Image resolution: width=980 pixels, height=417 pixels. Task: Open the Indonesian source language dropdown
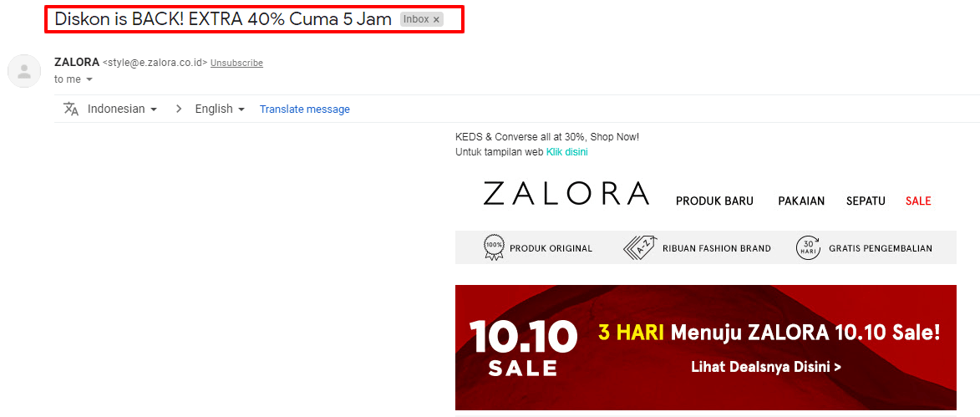[123, 109]
